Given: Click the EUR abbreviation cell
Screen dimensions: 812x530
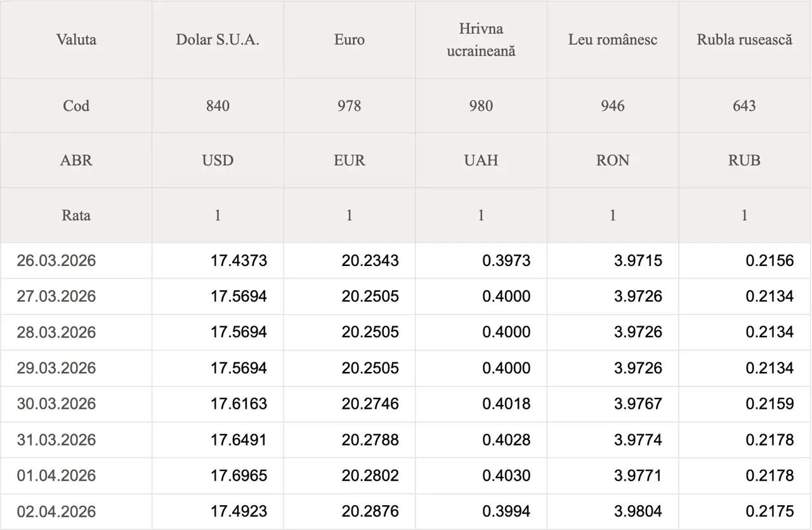Looking at the screenshot, I should click(349, 161).
